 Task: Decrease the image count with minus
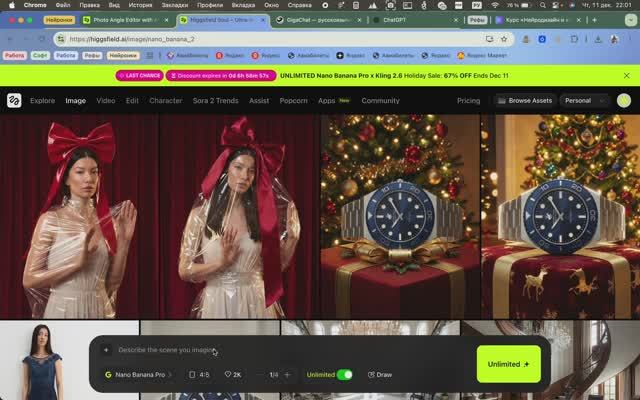point(260,375)
